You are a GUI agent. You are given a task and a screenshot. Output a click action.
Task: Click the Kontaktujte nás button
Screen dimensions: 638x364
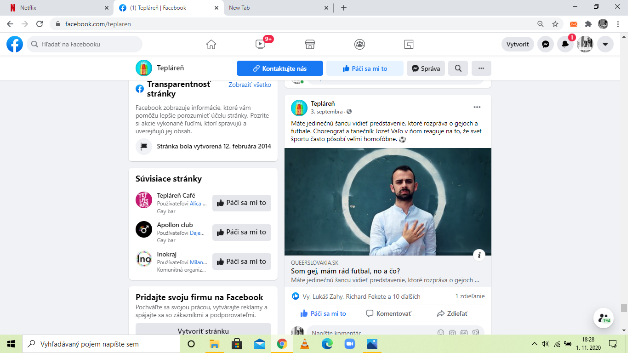[279, 68]
